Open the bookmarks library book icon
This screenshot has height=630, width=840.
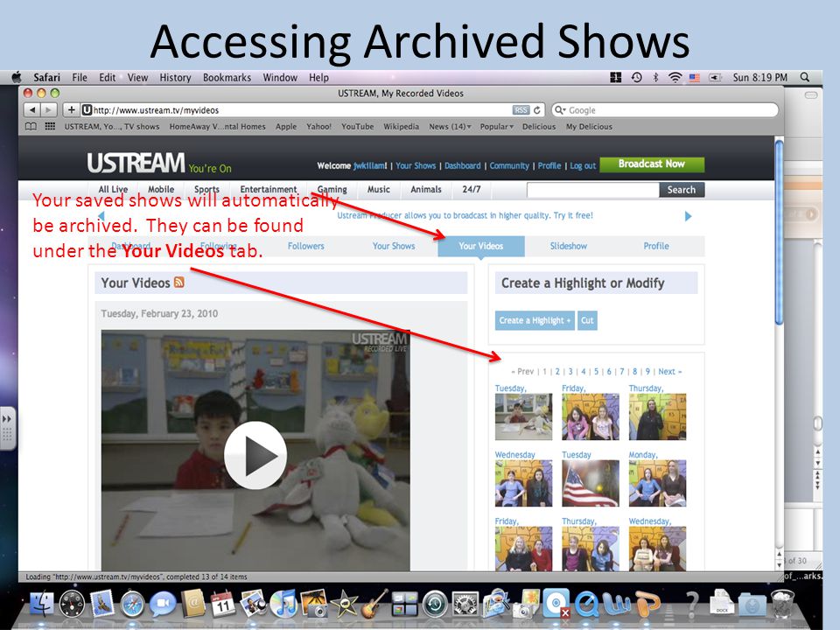(31, 126)
